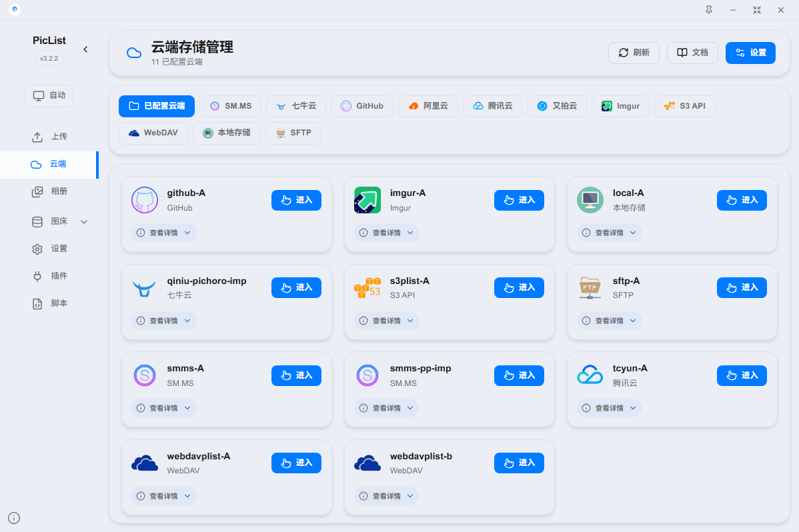Filter by the 七牛云 tab
Image resolution: width=799 pixels, height=532 pixels.
[296, 106]
